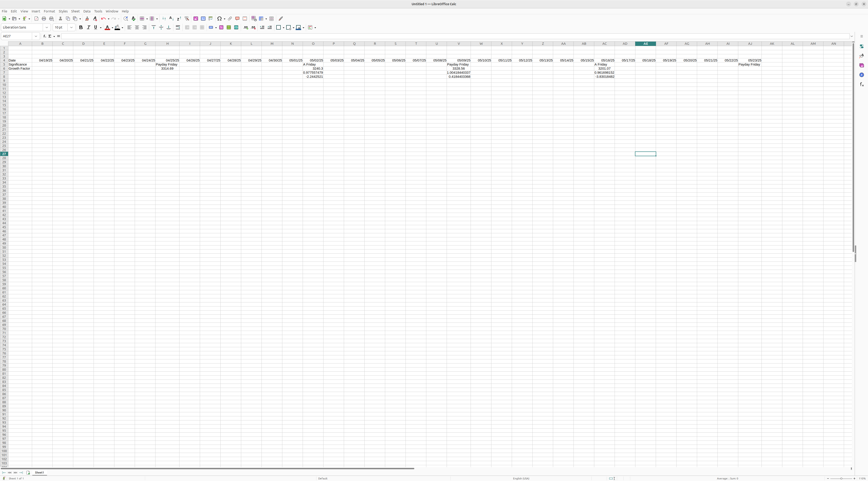Image resolution: width=868 pixels, height=481 pixels.
Task: Expand the Liberation Sans font name dropdown
Action: pos(47,28)
